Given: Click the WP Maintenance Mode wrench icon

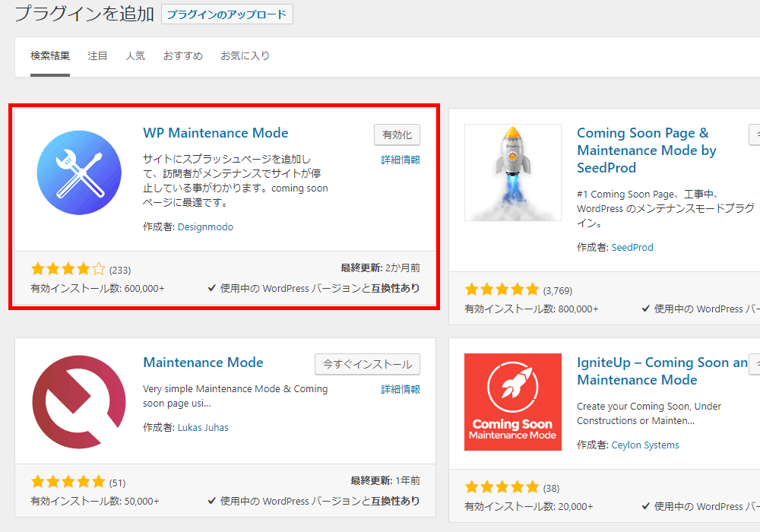Looking at the screenshot, I should click(x=79, y=173).
